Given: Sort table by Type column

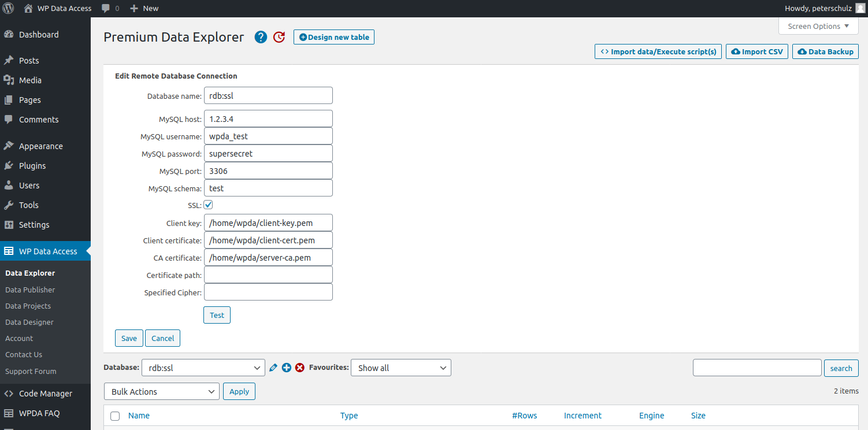Looking at the screenshot, I should [x=349, y=416].
